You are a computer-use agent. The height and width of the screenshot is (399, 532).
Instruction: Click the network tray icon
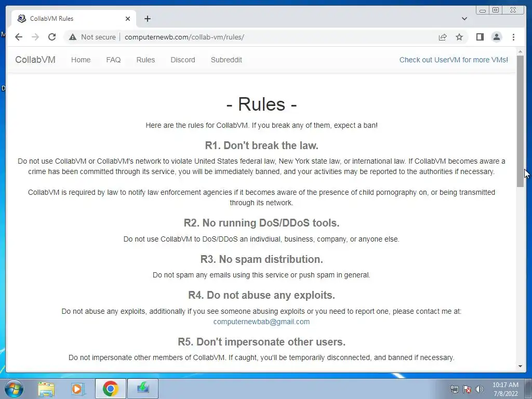point(454,389)
